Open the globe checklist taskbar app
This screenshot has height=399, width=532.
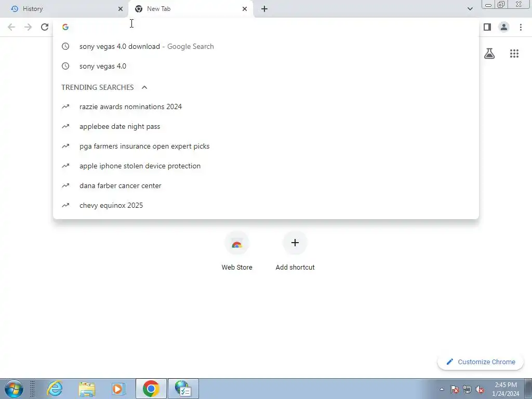pos(183,389)
